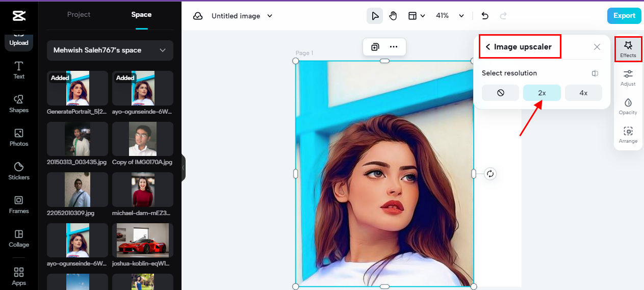Screen dimensions: 644x290
Task: Select the ayo-ogunseinde thumbnail without Added badge
Action: (78, 241)
